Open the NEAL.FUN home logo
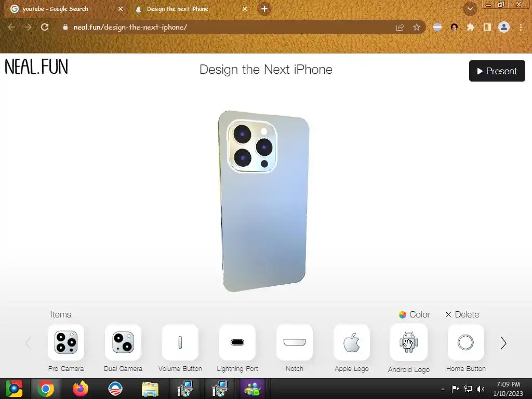This screenshot has width=532, height=399. [36, 66]
